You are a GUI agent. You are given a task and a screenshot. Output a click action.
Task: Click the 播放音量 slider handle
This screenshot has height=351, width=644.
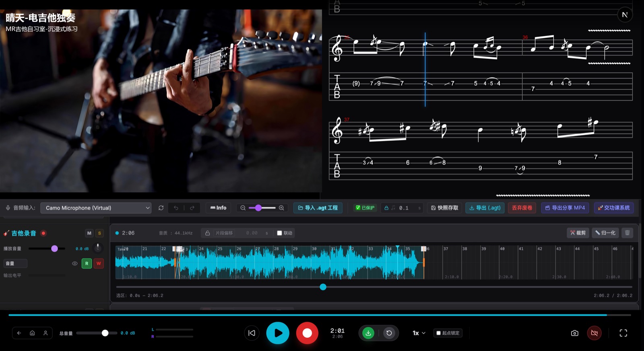click(x=54, y=249)
